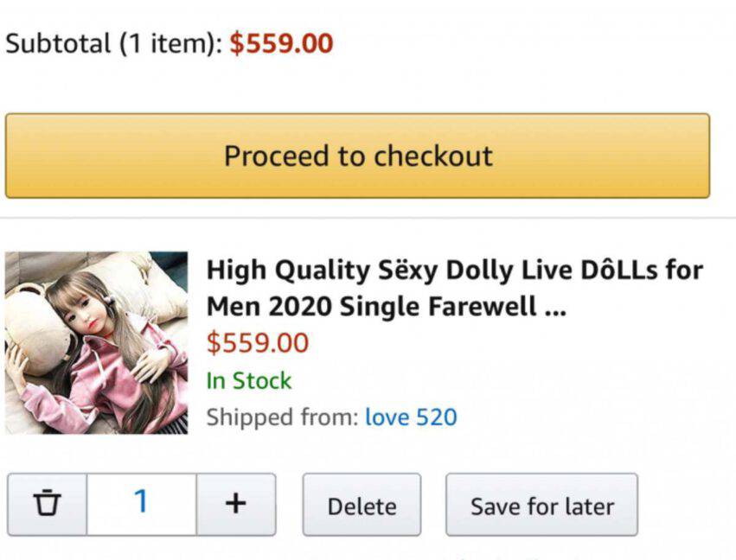
Task: Select the quantity field showing 1
Action: point(141,504)
